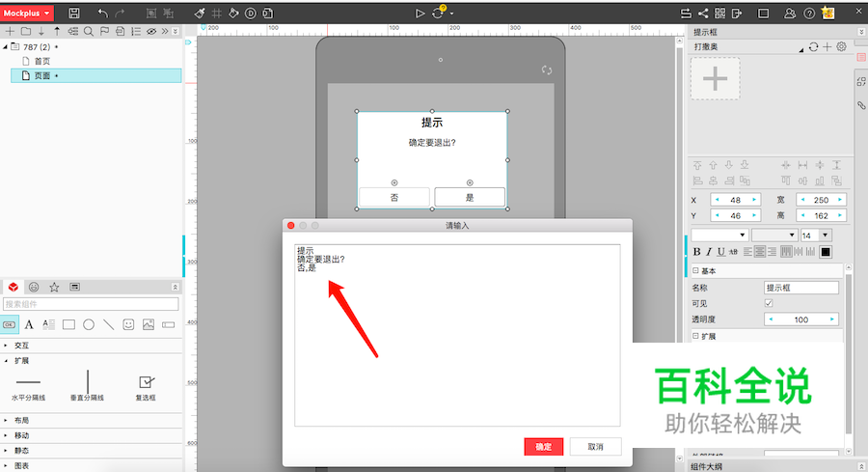Open the team collaboration people icon
Image resolution: width=868 pixels, height=472 pixels.
coord(790,14)
